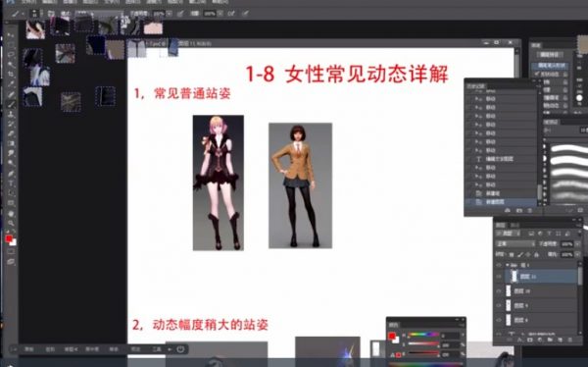Viewport: 588px width, 367px height.
Task: Select the Magic Wand tool
Action: 11,64
